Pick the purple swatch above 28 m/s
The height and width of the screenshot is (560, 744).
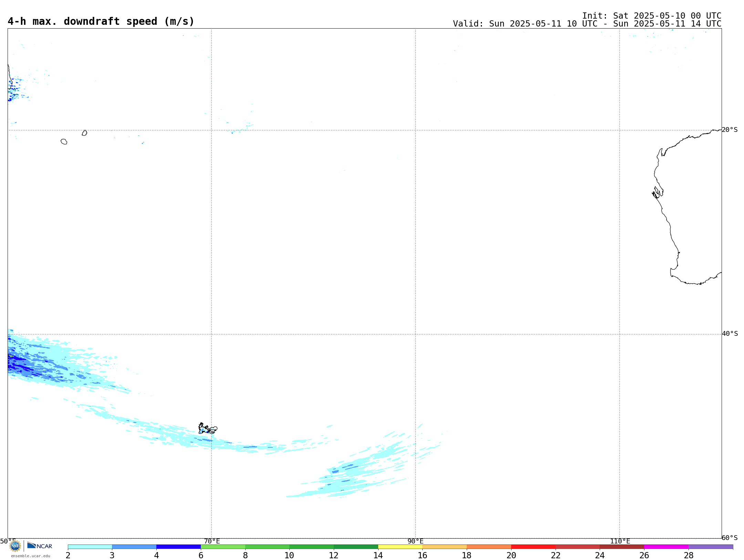pos(711,547)
